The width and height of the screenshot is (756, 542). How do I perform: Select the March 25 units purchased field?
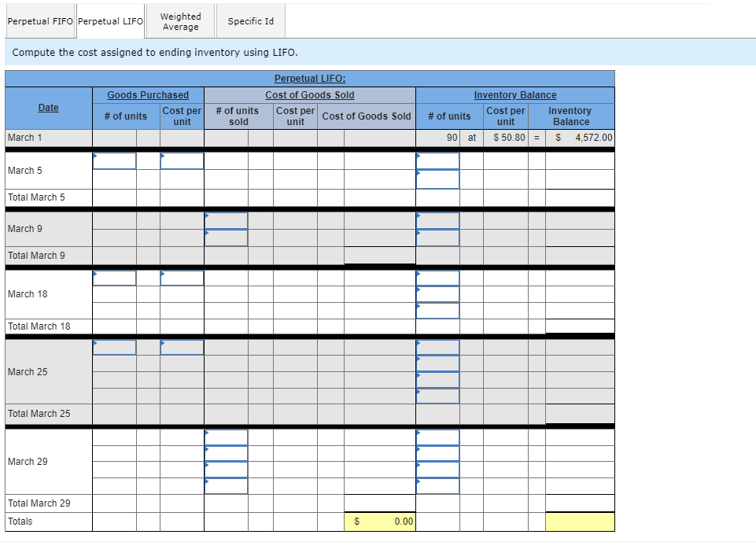(x=115, y=347)
